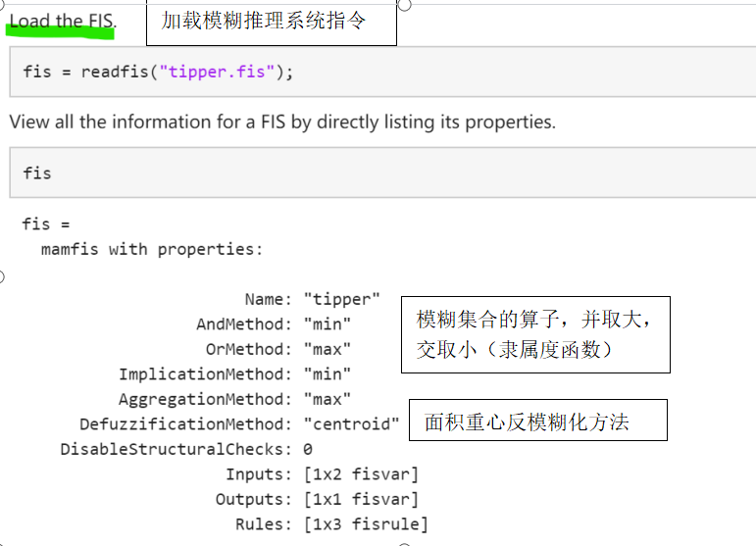Click the DisableStructuralChecks value 0
This screenshot has height=546, width=756.
coord(308,450)
